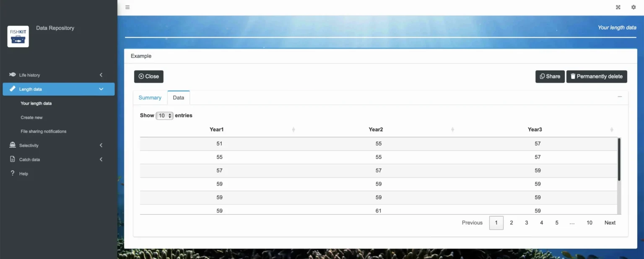Click the table vertical scrollbar thumb
This screenshot has width=644, height=259.
click(x=619, y=160)
